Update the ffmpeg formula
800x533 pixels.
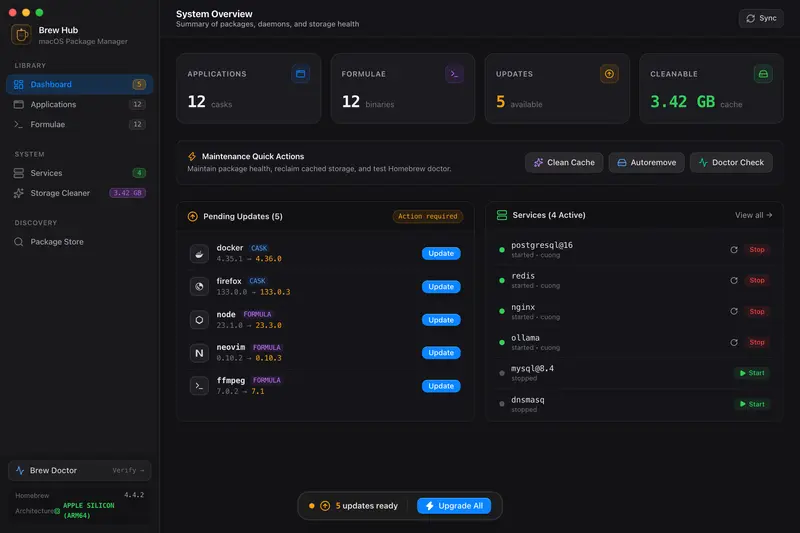tap(441, 386)
